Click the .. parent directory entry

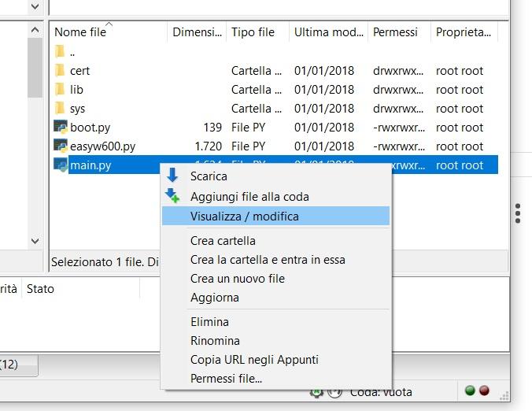[x=72, y=53]
